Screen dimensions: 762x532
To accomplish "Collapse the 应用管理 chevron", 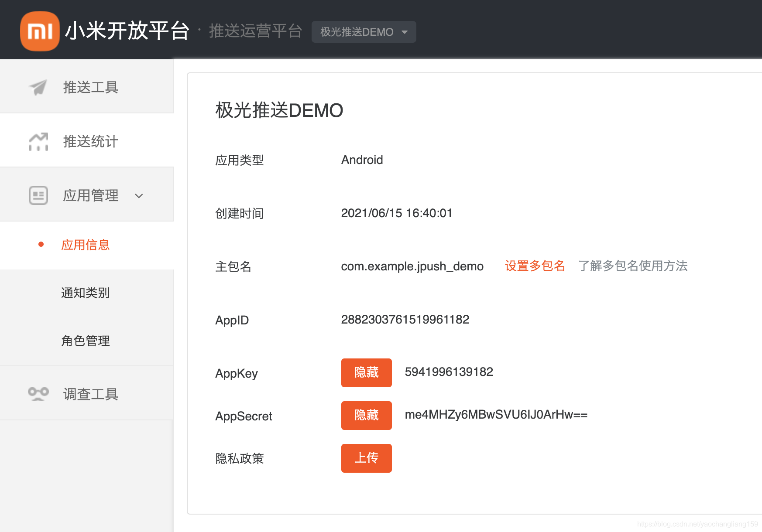I will click(139, 196).
